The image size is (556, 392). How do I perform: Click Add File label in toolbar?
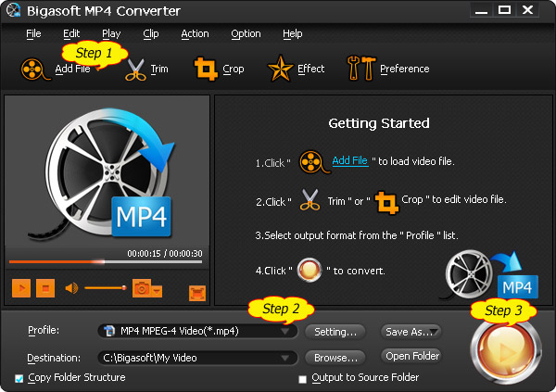(72, 69)
